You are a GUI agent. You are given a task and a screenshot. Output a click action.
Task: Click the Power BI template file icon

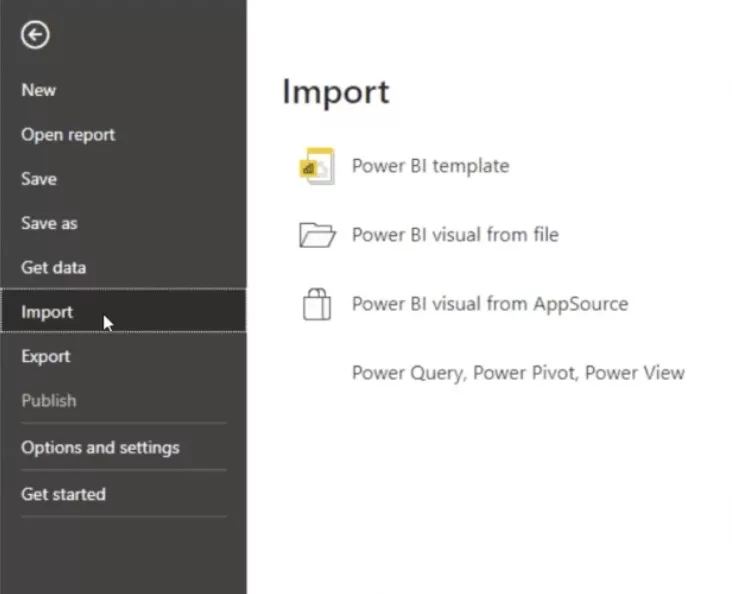tap(317, 166)
